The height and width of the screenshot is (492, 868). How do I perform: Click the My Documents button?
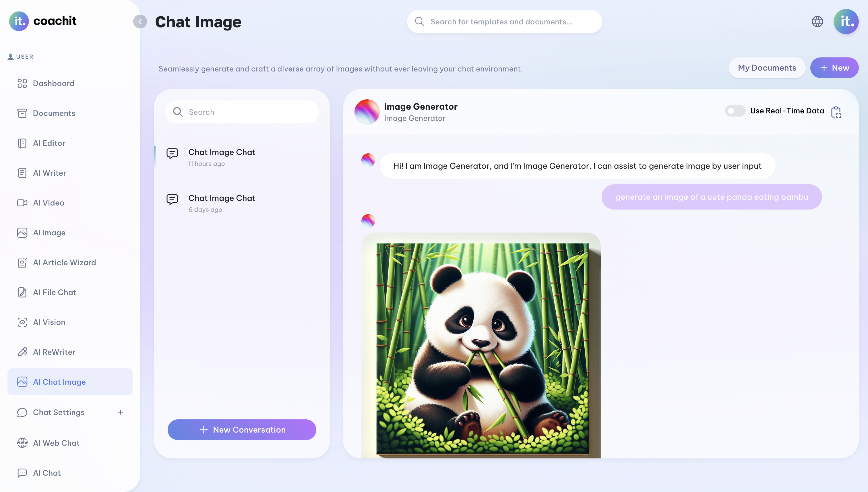767,68
